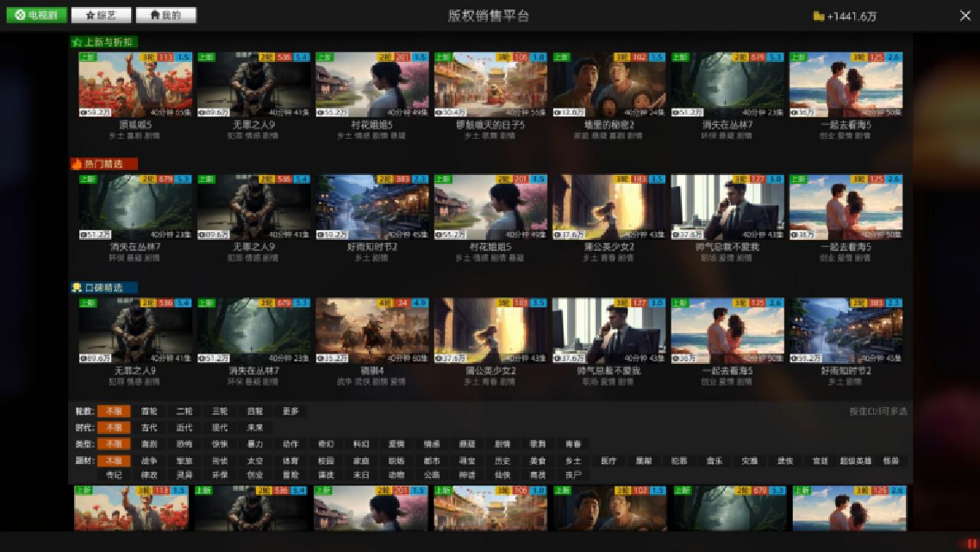Image resolution: width=980 pixels, height=552 pixels.
Task: Enable the 科幻 genre filter
Action: tap(361, 444)
